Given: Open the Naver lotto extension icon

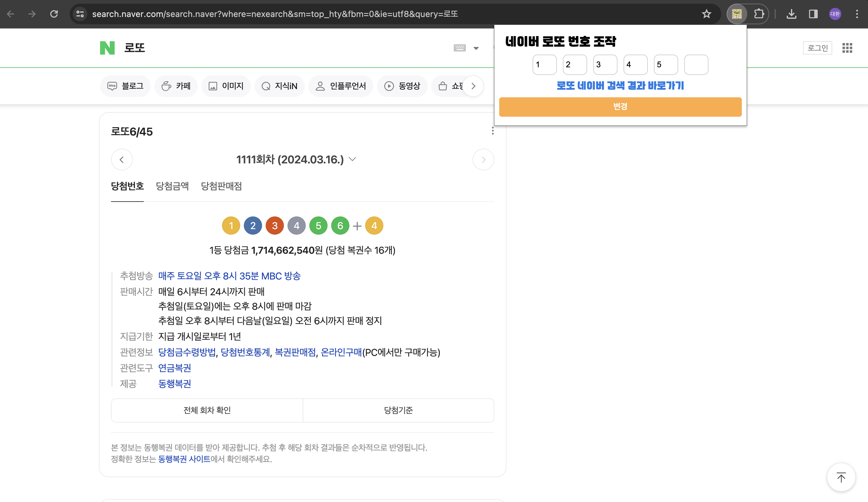Looking at the screenshot, I should (737, 14).
